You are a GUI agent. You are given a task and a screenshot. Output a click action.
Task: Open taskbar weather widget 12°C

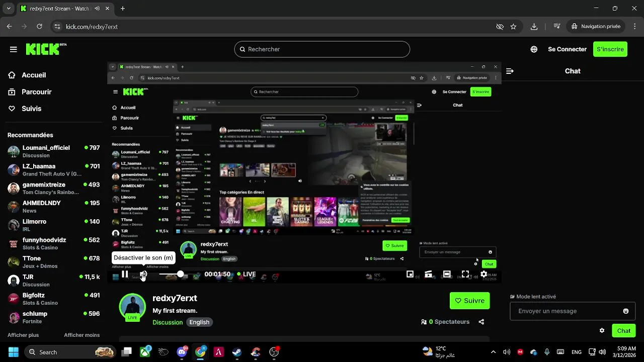click(439, 352)
